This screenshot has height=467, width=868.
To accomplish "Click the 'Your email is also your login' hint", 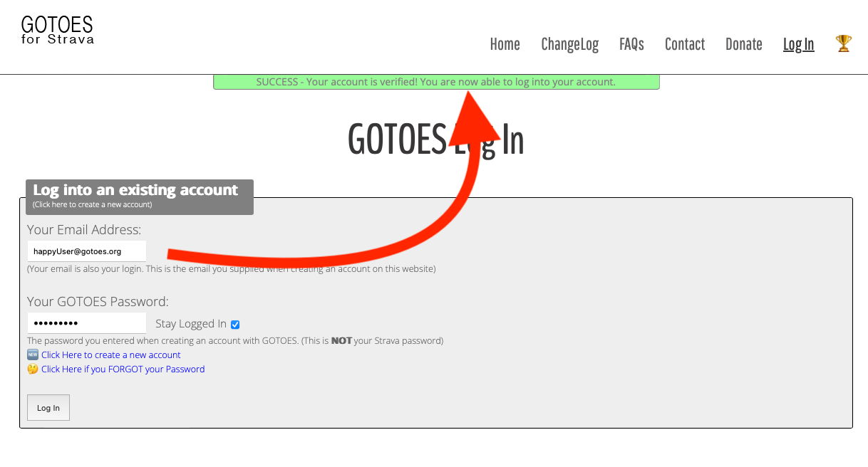I will [x=232, y=269].
